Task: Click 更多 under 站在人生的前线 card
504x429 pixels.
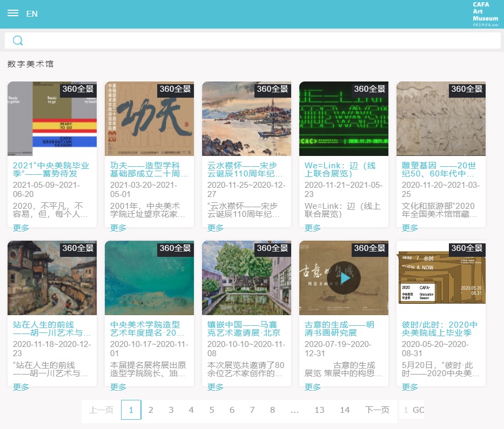Action: (x=21, y=387)
